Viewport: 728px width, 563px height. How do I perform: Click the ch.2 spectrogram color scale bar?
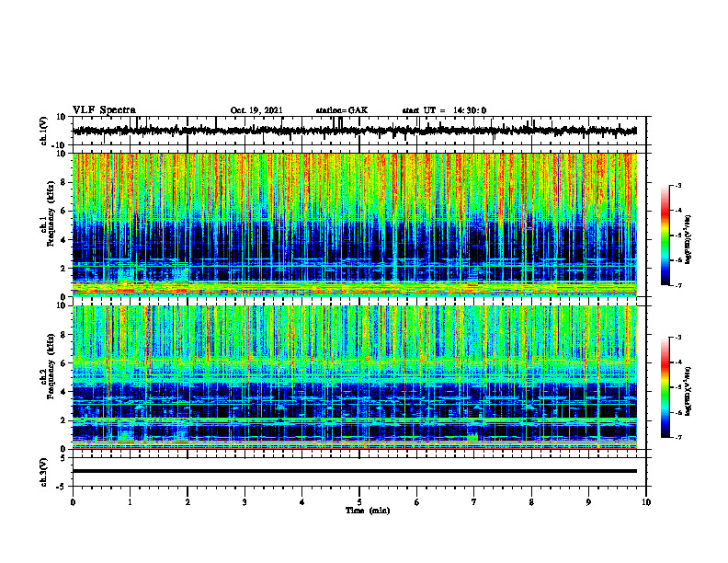[x=665, y=387]
